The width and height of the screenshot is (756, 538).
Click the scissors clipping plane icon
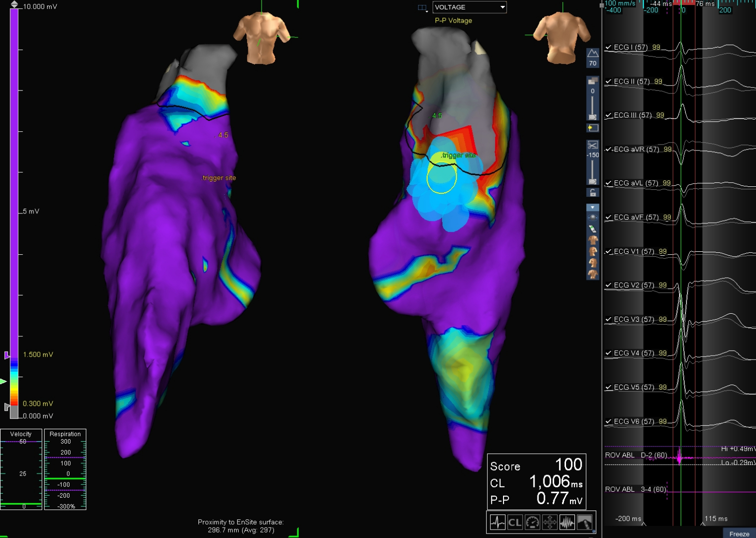pyautogui.click(x=593, y=145)
